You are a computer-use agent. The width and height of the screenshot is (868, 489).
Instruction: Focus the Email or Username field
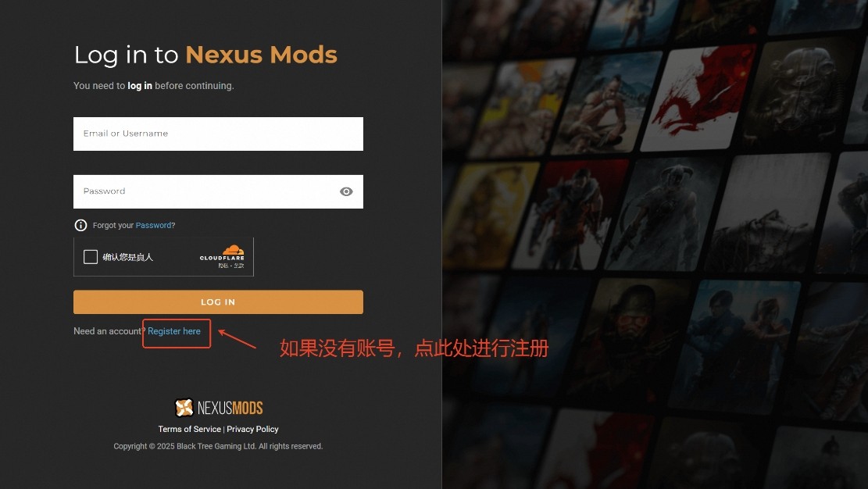click(218, 134)
